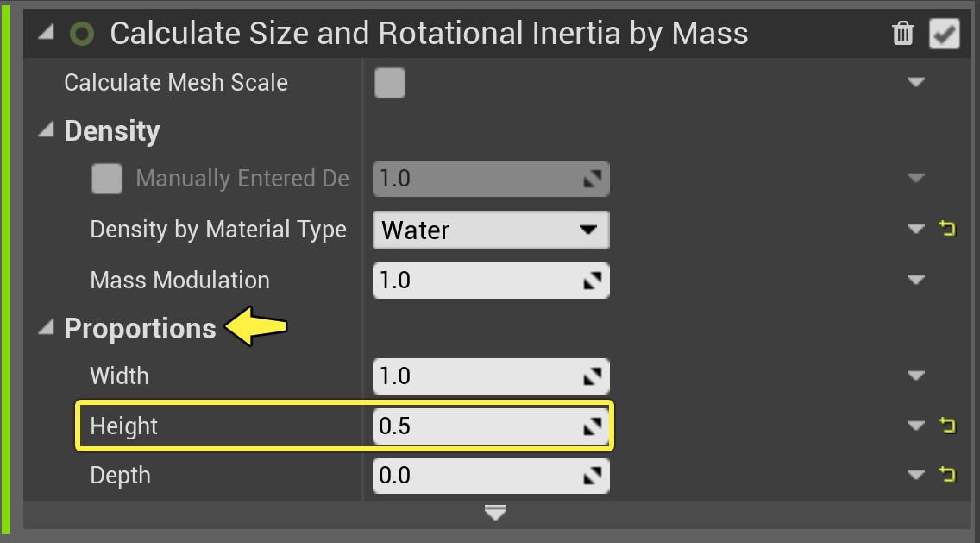The image size is (980, 543).
Task: Reset Density by Material Type to default
Action: tap(947, 230)
